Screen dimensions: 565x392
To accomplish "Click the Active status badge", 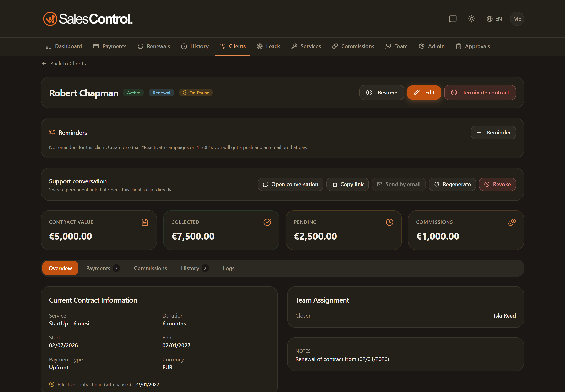I will [x=133, y=93].
